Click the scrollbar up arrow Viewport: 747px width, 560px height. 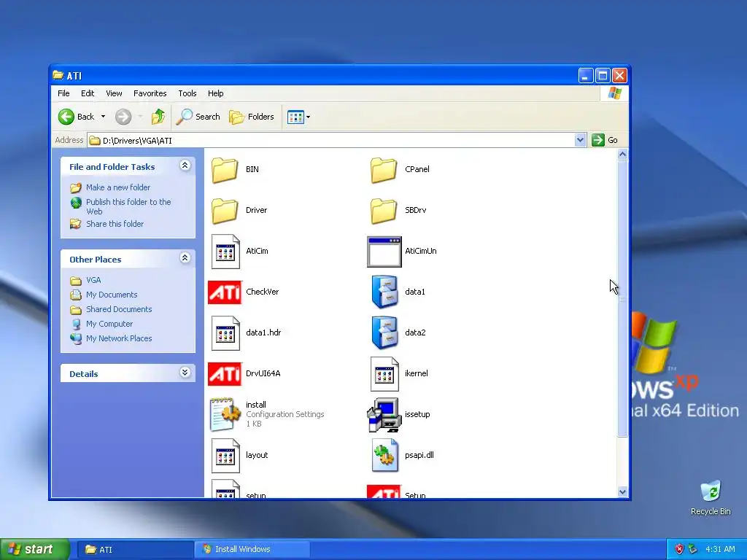coord(622,155)
